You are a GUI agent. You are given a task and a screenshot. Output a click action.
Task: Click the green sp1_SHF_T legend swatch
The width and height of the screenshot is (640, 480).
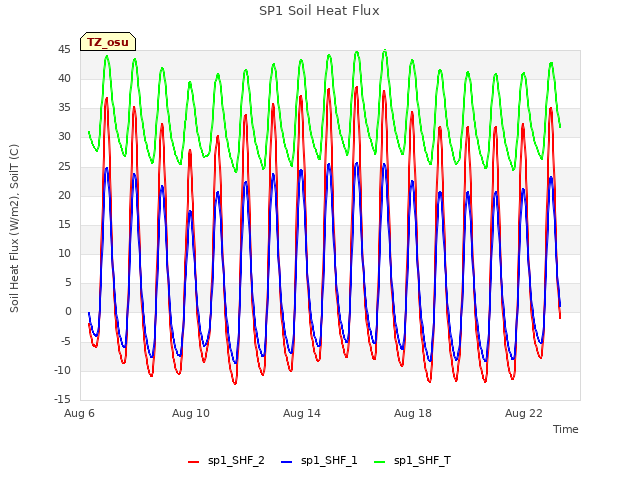[380, 462]
